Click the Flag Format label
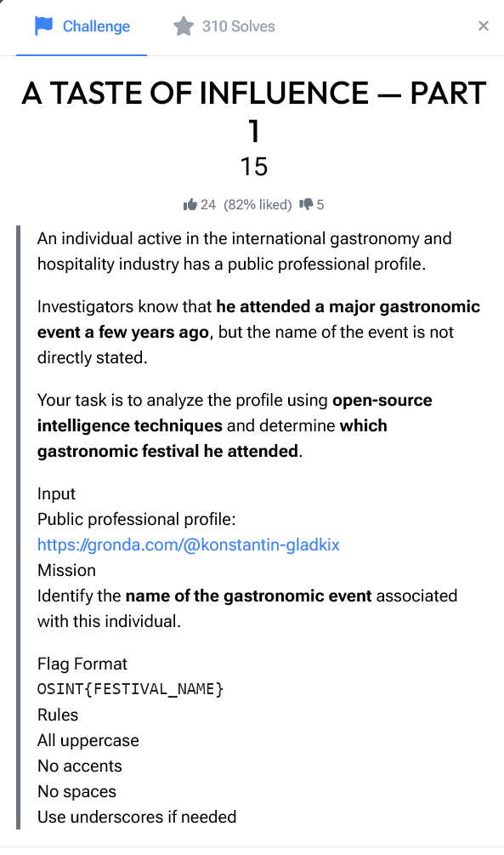 pyautogui.click(x=82, y=664)
